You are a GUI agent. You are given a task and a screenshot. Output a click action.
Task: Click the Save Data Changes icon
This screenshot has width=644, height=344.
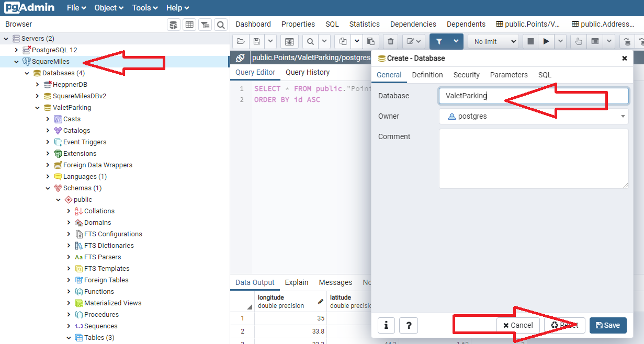click(289, 41)
